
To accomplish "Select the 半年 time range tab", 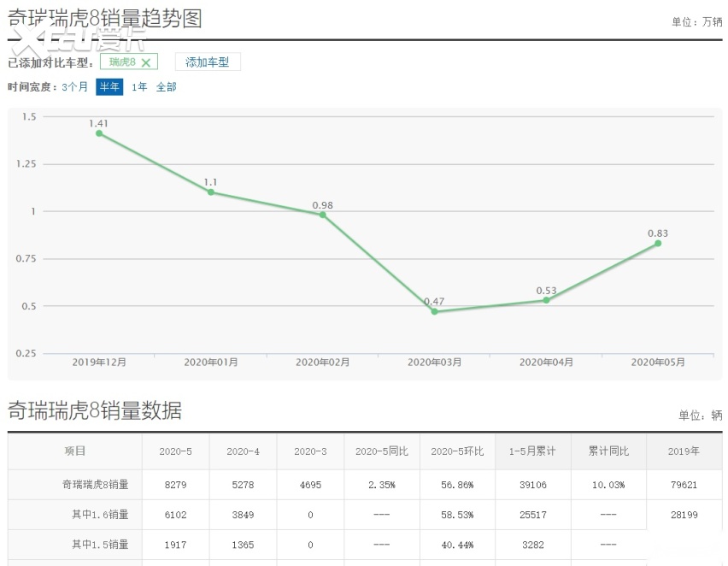I will click(109, 87).
